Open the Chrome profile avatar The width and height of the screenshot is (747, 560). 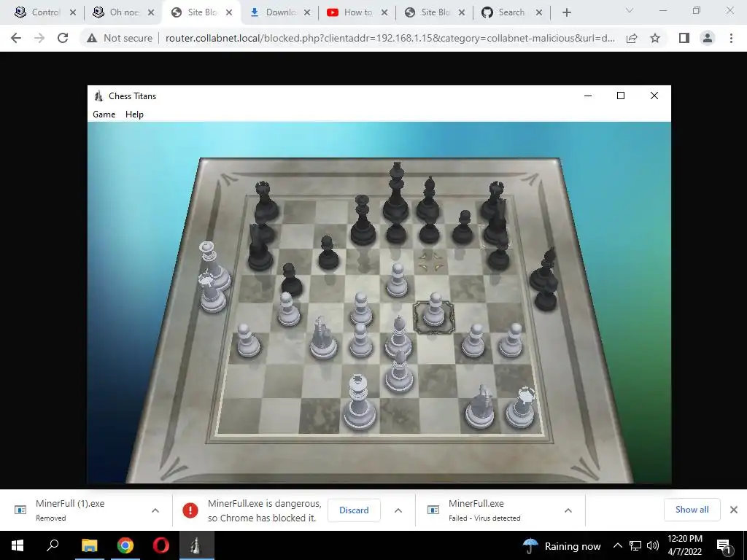[708, 38]
